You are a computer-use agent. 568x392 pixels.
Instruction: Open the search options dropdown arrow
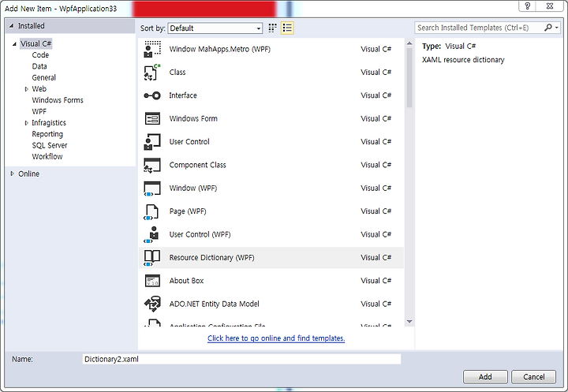click(557, 28)
